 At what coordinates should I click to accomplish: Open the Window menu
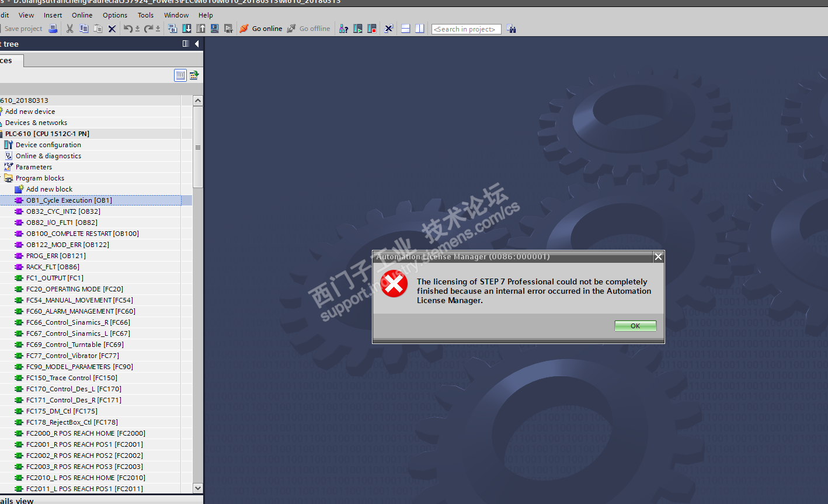coord(176,15)
